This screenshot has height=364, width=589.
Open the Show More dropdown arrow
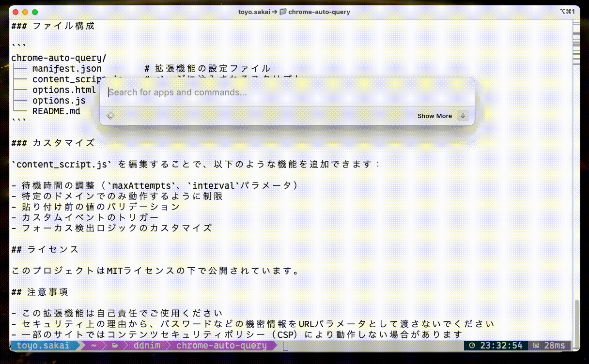464,116
